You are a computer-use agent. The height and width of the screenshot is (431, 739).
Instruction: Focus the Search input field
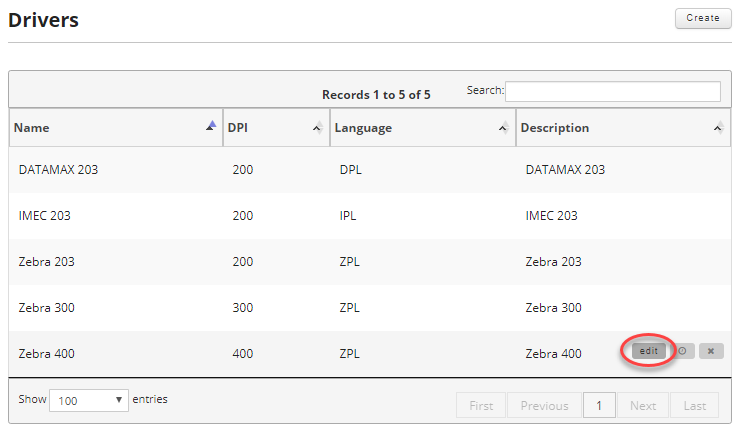coord(613,91)
